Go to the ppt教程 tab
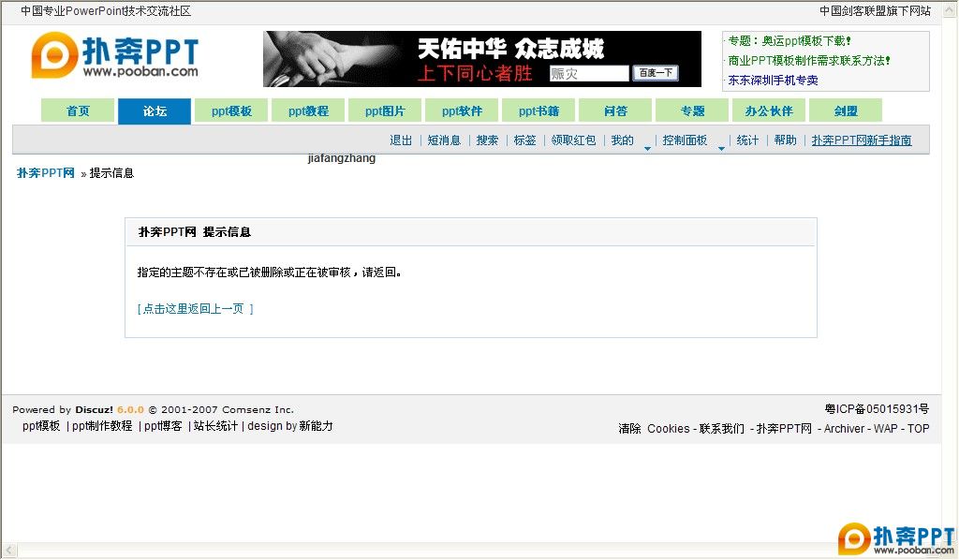The height and width of the screenshot is (560, 959). tap(308, 111)
